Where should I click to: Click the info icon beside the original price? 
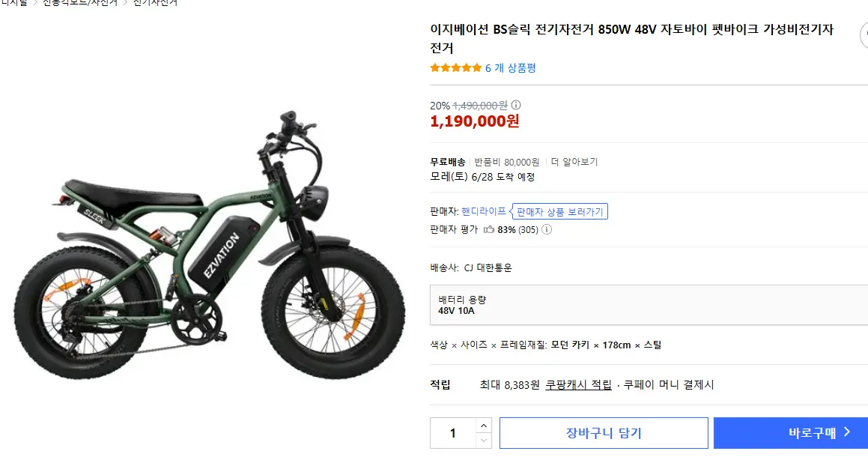[x=516, y=105]
